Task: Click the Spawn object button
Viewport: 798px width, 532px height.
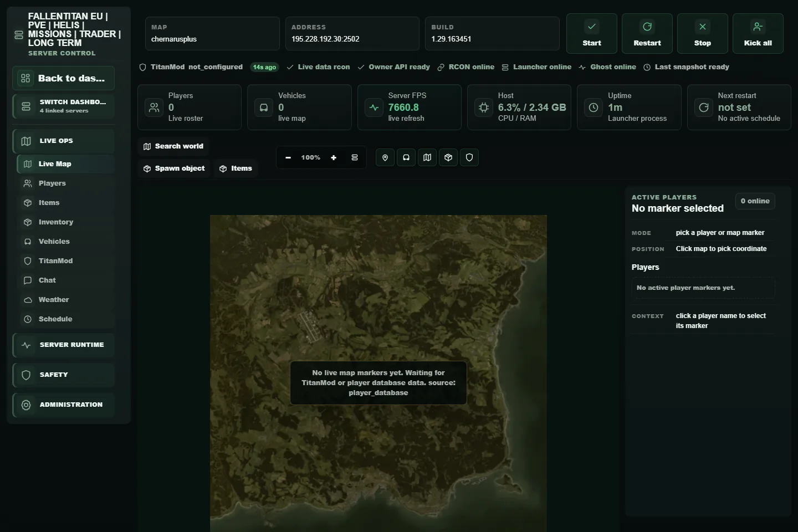Action: pyautogui.click(x=174, y=168)
